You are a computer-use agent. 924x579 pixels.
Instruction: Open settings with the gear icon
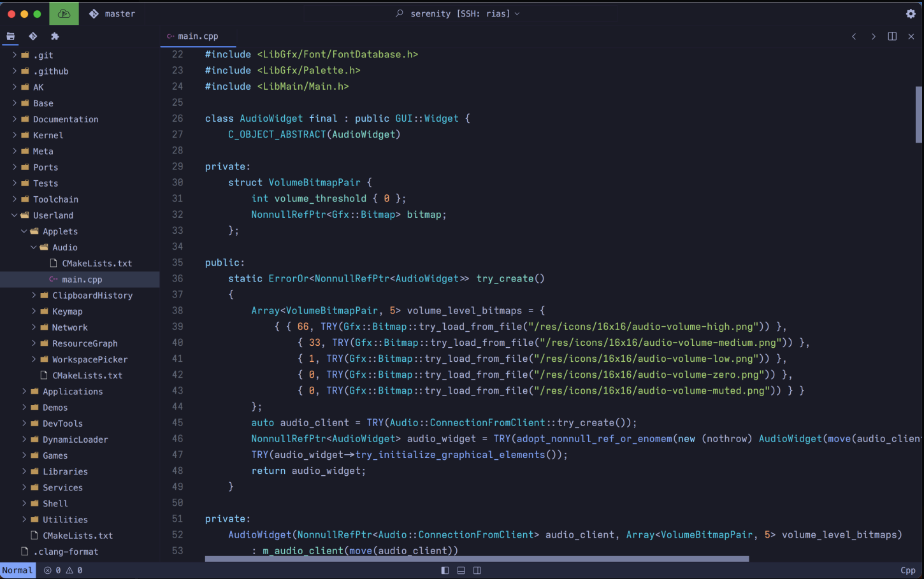911,13
